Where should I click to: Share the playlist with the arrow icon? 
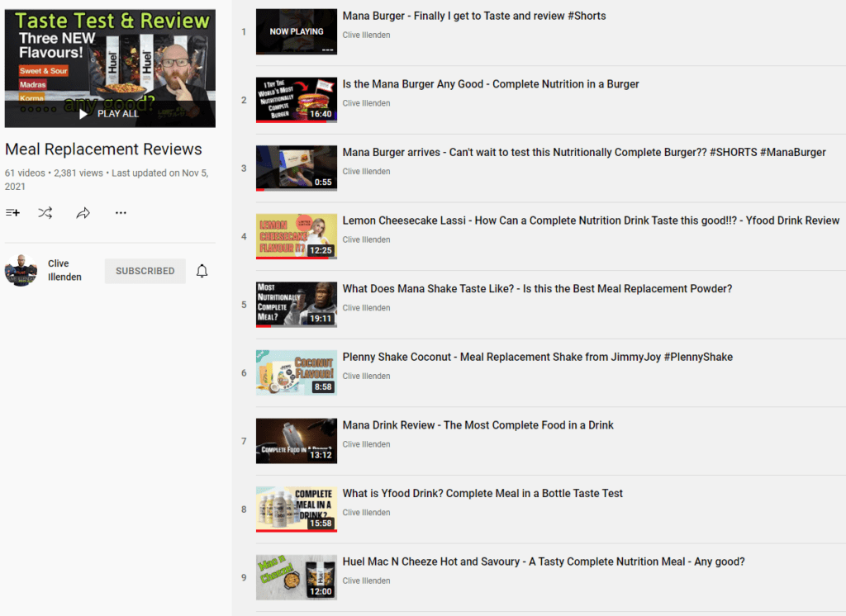click(x=83, y=213)
